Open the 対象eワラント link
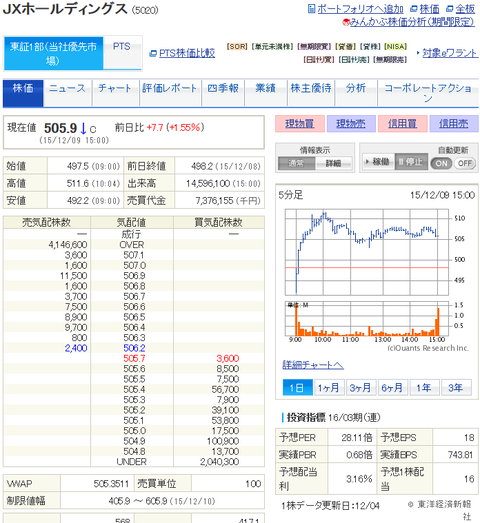Viewport: 480px width, 523px height. [450, 53]
